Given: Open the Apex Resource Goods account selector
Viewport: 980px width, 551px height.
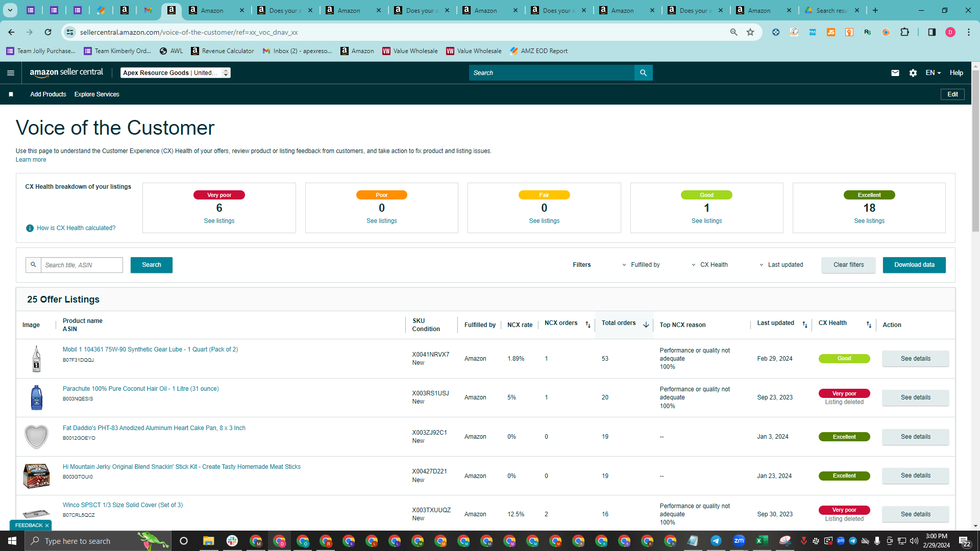Looking at the screenshot, I should coord(176,73).
